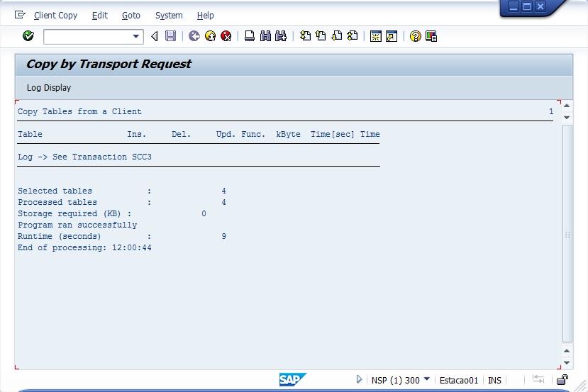Click the Log Display button
Screen dimensions: 588x392
49,88
